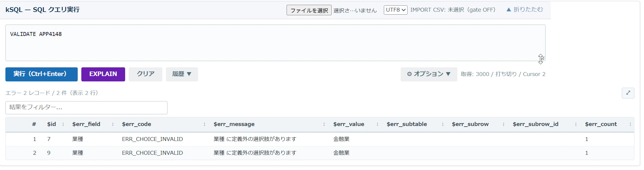This screenshot has width=644, height=170.
Task: Click the 業種 field cell in row 2
Action: (x=78, y=153)
